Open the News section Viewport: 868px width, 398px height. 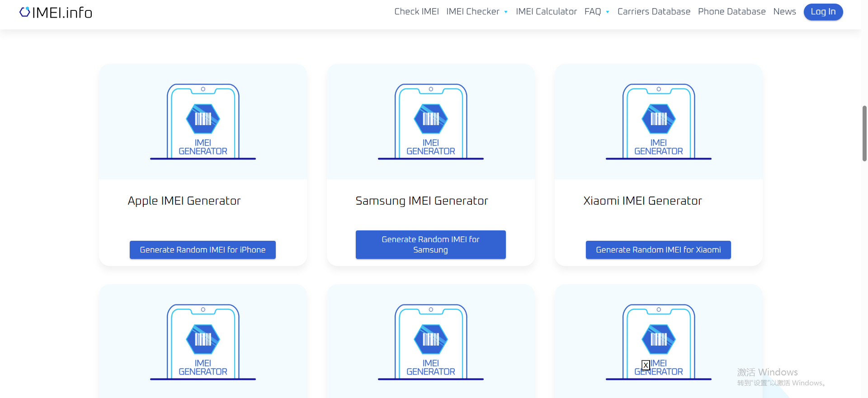click(x=784, y=12)
